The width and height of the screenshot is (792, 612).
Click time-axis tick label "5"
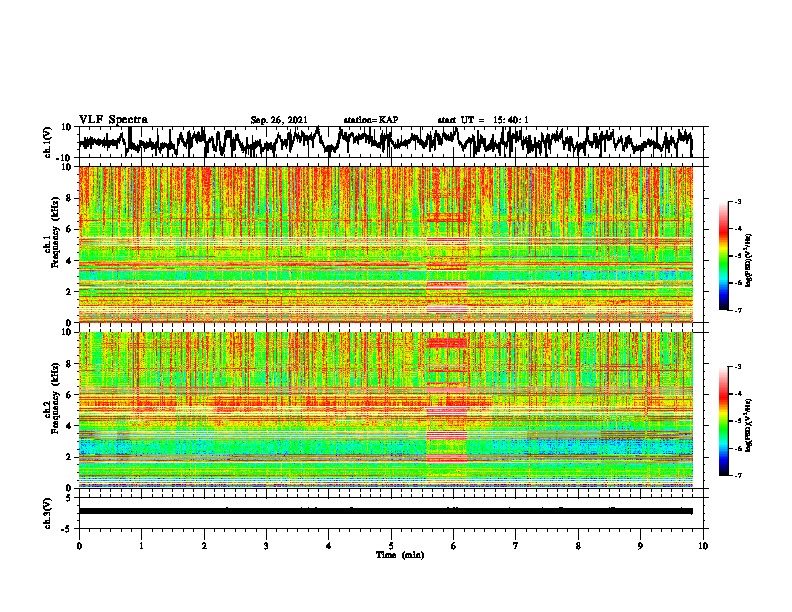[391, 546]
